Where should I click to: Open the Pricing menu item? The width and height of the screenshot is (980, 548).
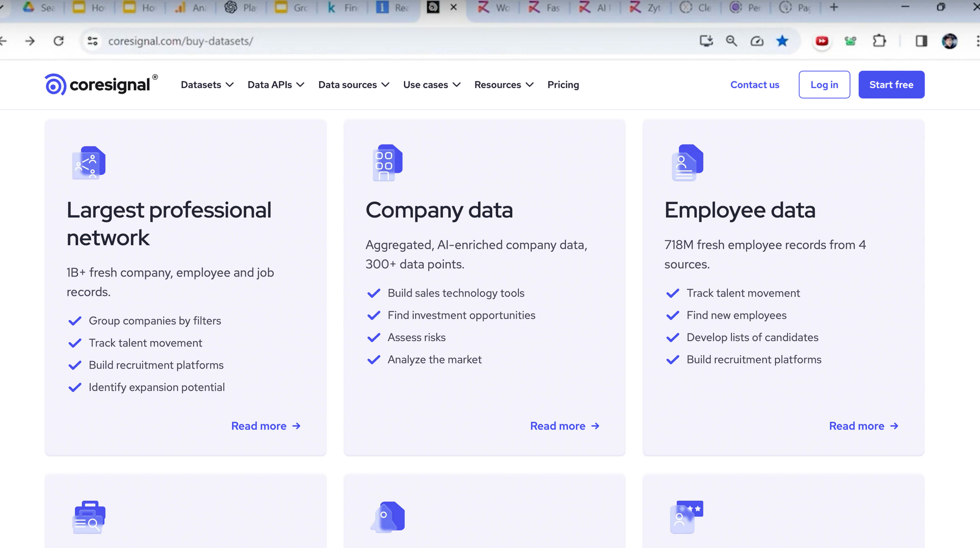[563, 85]
